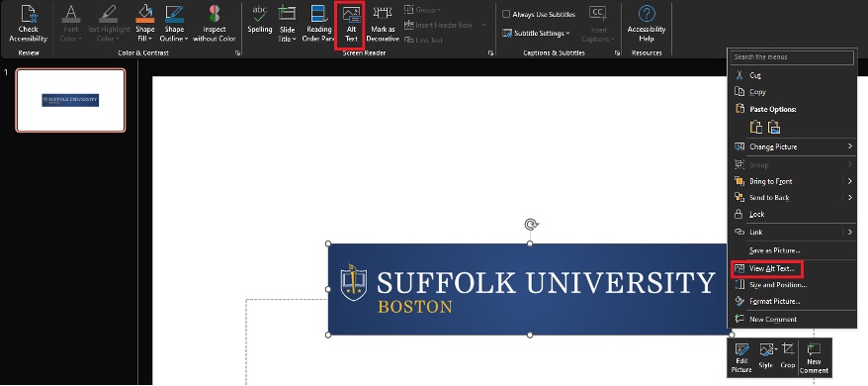Screen dimensions: 868x386
Task: Click Search the menus field
Action: coord(792,57)
